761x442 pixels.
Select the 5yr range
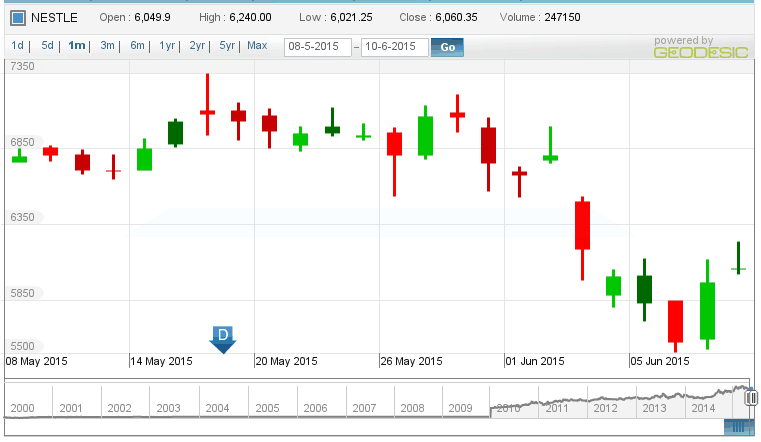point(227,46)
